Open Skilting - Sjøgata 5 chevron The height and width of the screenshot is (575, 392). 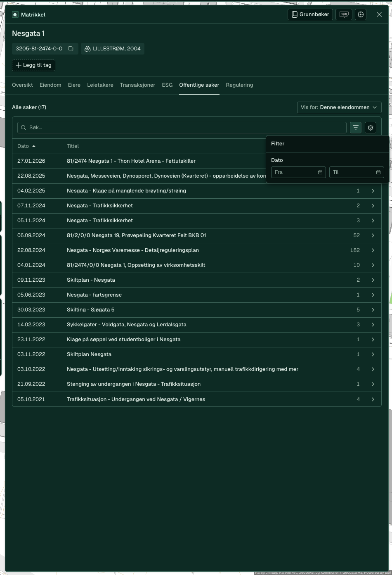point(373,310)
